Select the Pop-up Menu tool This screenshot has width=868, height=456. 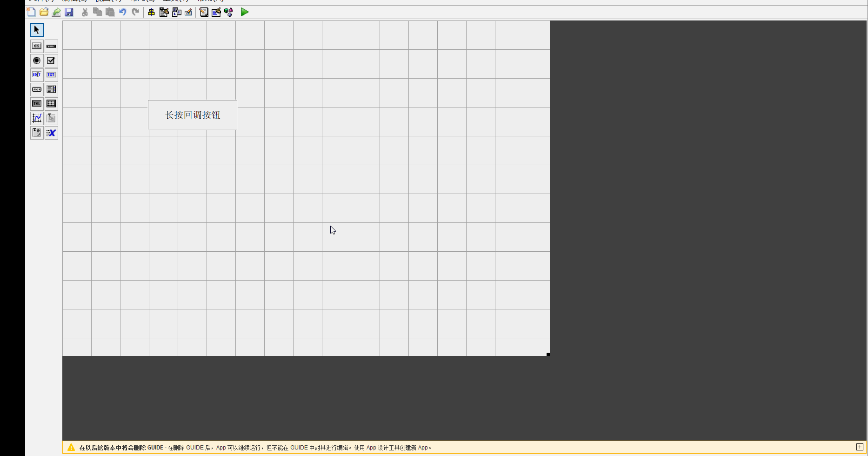point(36,89)
